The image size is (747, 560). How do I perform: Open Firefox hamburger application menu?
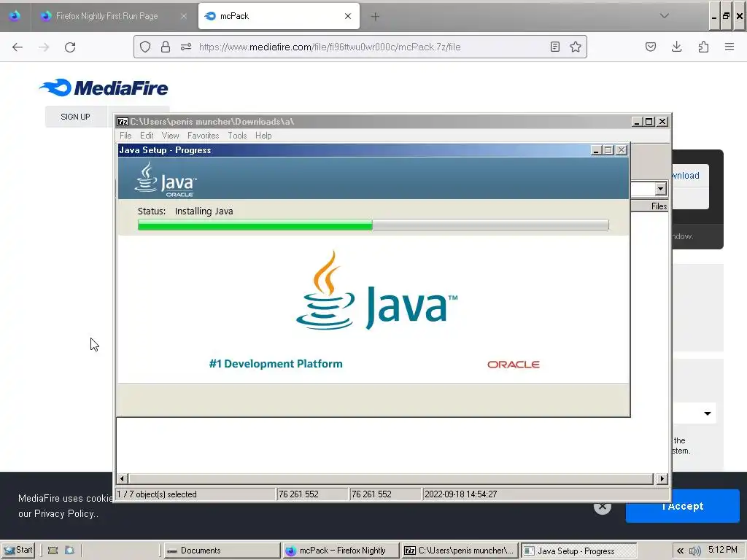(729, 47)
